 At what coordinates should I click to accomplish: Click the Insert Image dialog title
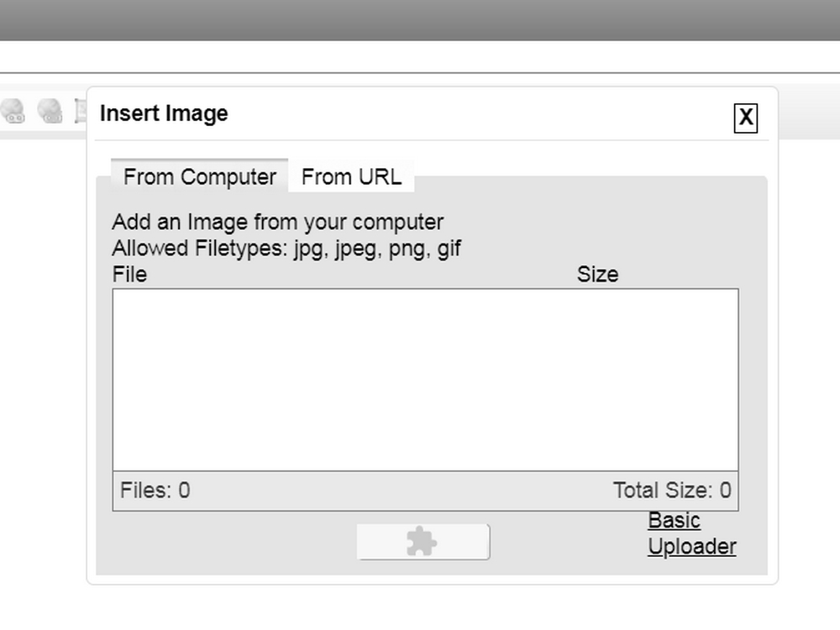pyautogui.click(x=164, y=113)
